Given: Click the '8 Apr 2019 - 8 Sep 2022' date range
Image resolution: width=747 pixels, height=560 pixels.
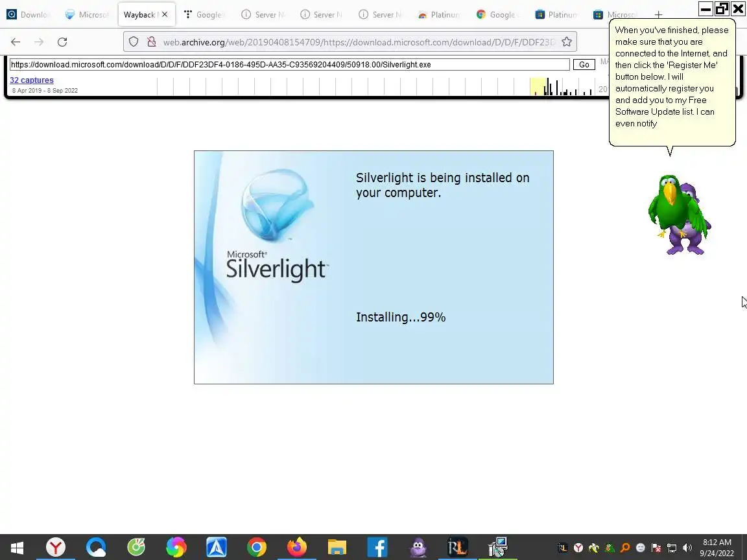Looking at the screenshot, I should pos(45,91).
